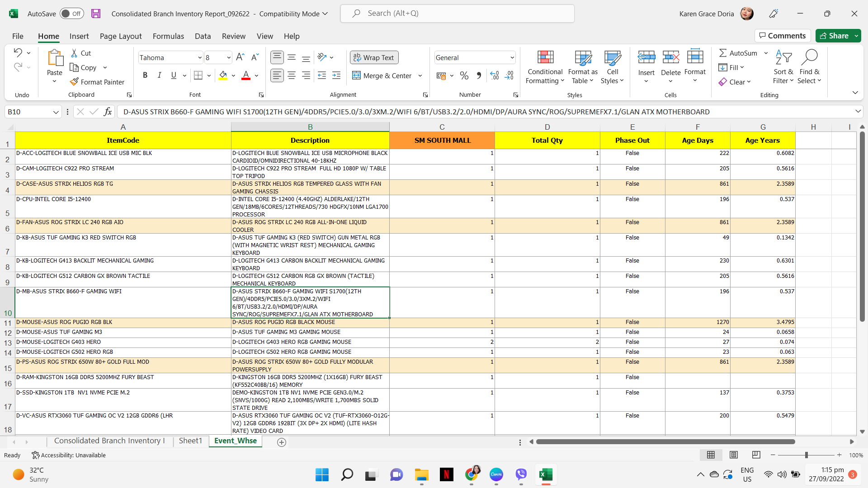
Task: Open the Data ribbon tab
Action: [x=203, y=36]
